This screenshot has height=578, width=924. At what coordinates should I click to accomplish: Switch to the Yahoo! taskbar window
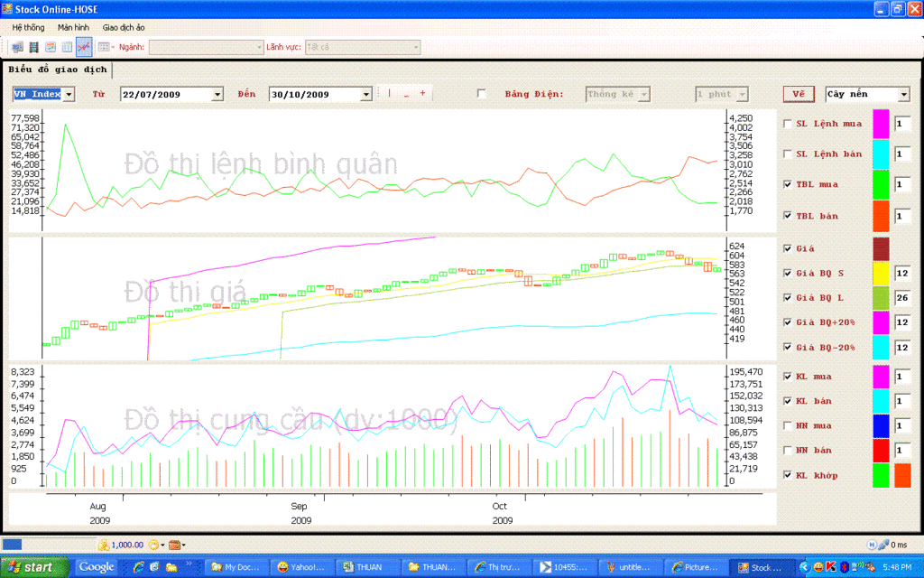(x=300, y=567)
